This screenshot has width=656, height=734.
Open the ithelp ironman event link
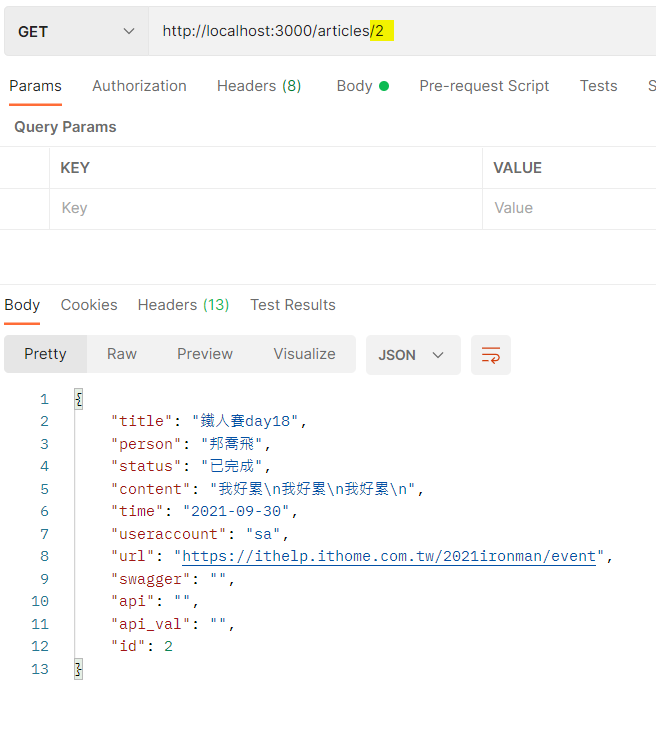point(388,556)
